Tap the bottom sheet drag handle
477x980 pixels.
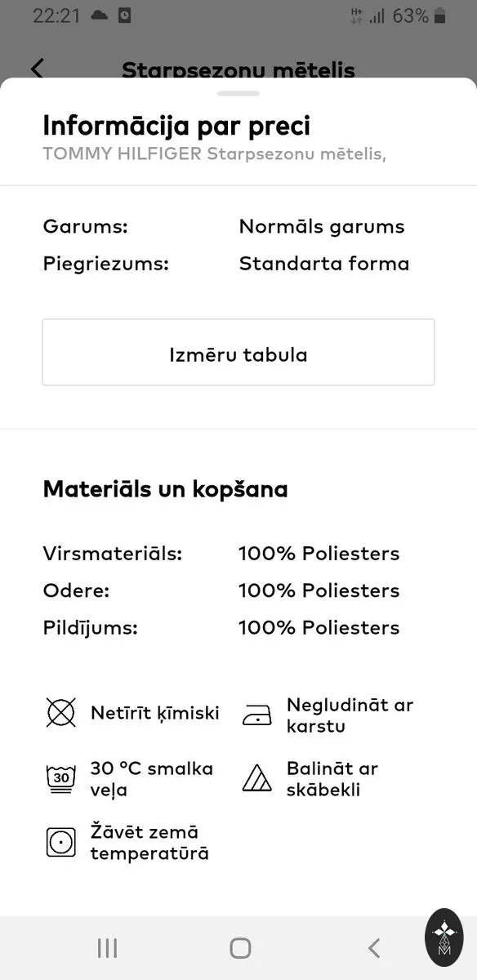[x=238, y=94]
